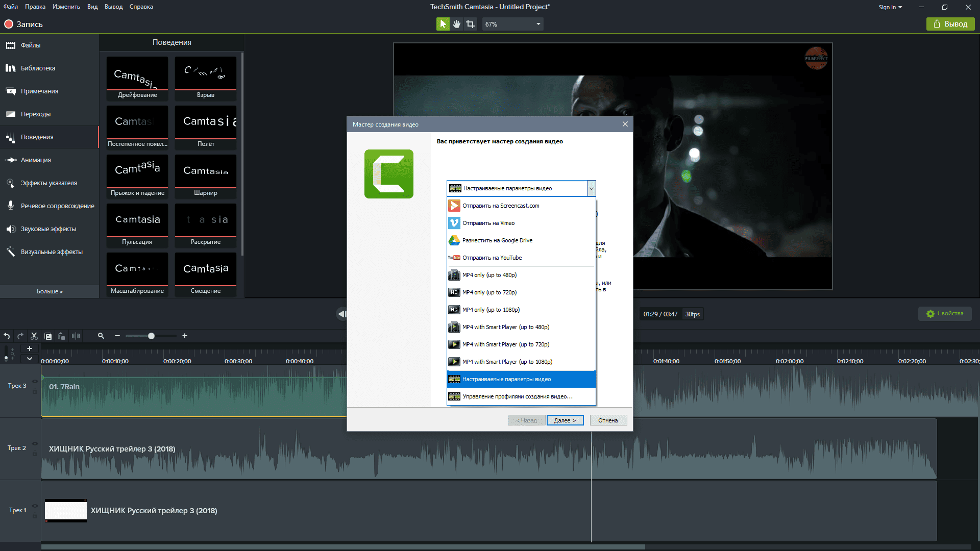Open the Справка menu
Viewport: 980px width, 551px height.
click(x=141, y=7)
